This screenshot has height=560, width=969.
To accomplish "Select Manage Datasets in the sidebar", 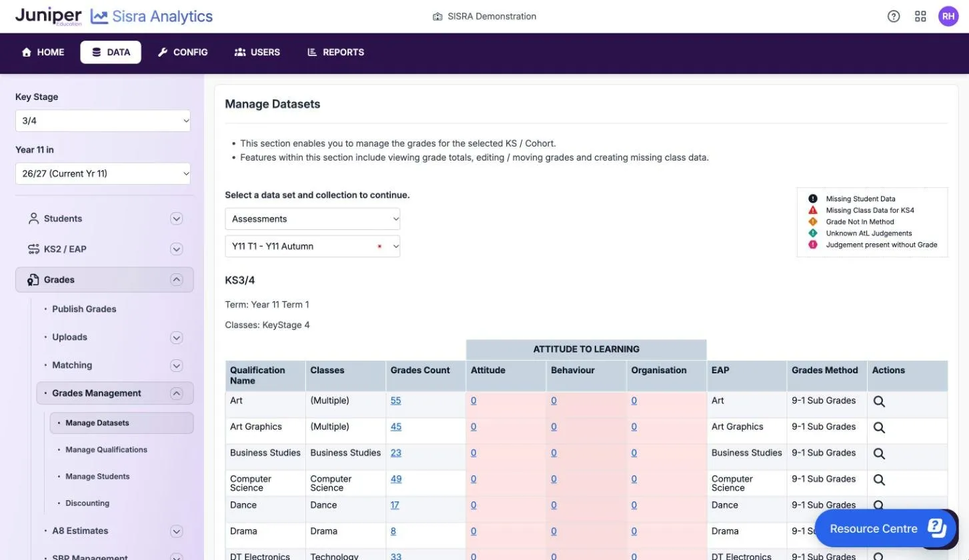I will click(121, 423).
